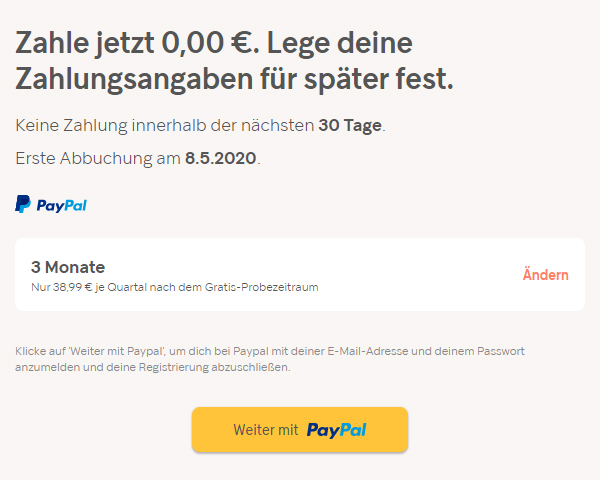The image size is (600, 480).
Task: Click the 'anzumelden und deine Registrierung' text line
Action: point(152,367)
